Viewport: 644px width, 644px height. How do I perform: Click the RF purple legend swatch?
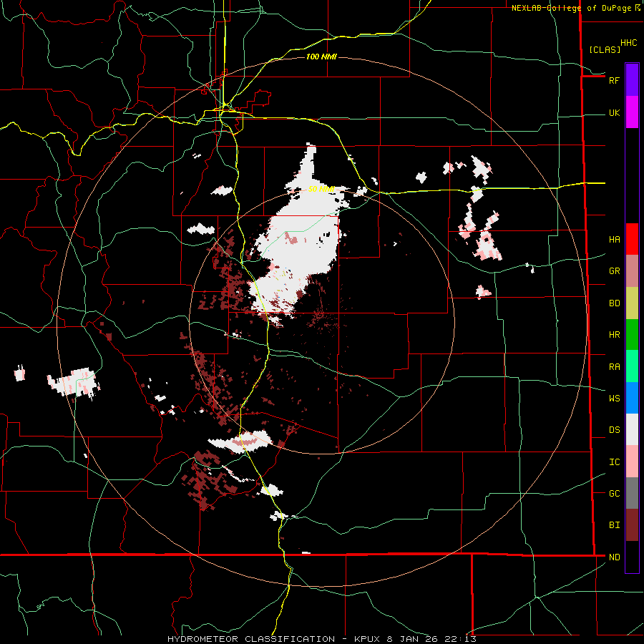coord(632,80)
